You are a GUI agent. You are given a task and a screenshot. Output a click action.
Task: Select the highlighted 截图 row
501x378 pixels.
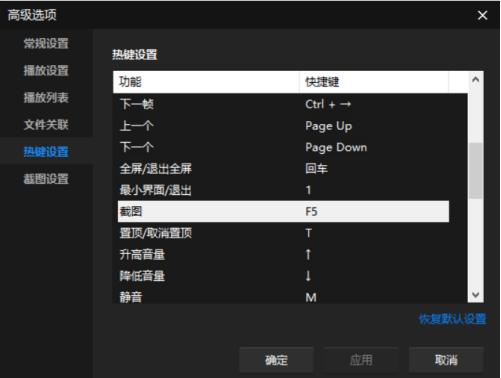click(x=283, y=211)
